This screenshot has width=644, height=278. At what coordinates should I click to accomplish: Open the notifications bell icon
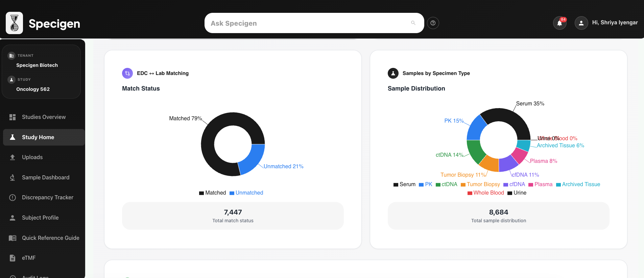(x=559, y=23)
